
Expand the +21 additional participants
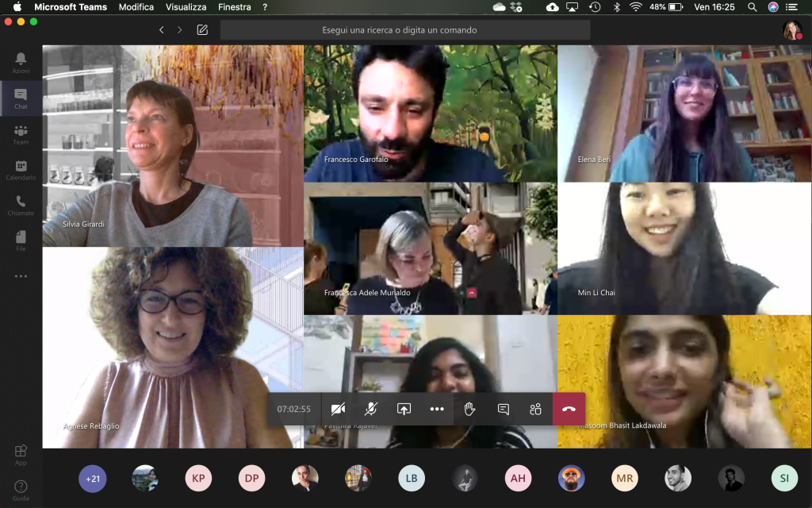coord(92,478)
